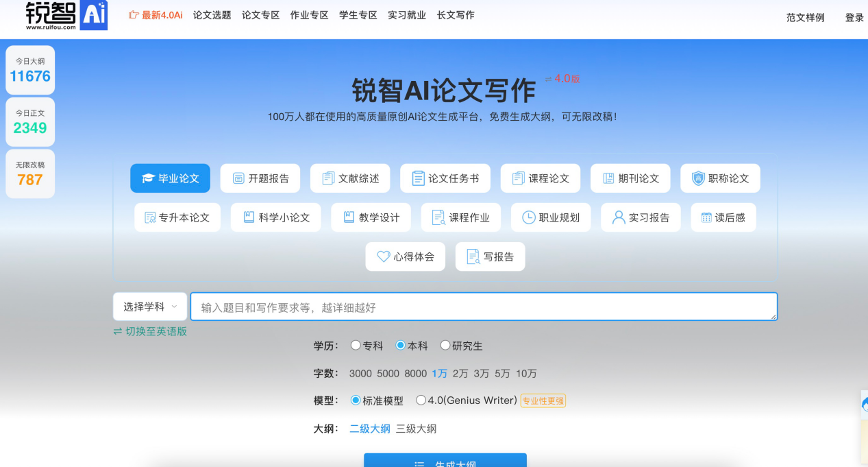Open 作业专区 in top navigation
868x467 pixels.
tap(309, 15)
